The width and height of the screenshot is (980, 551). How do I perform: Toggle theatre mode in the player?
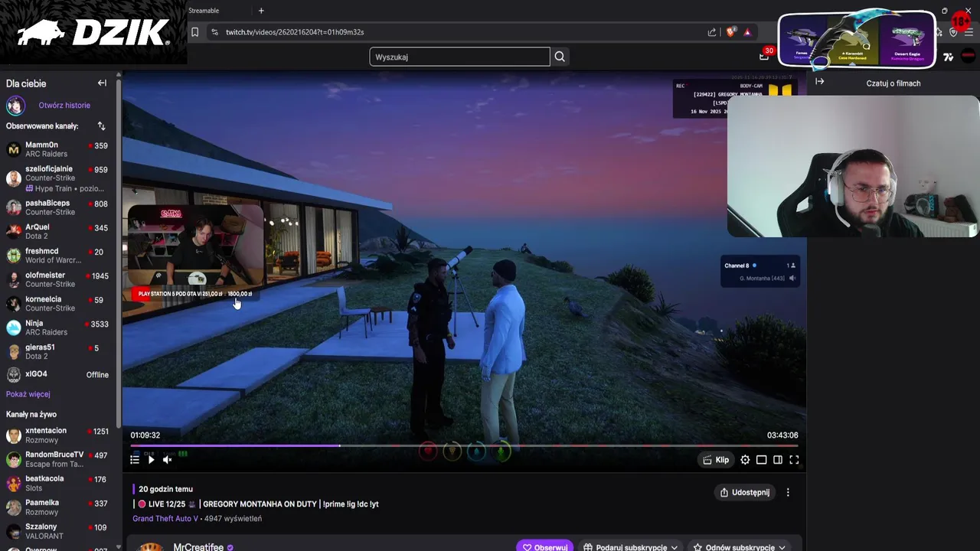click(x=777, y=460)
